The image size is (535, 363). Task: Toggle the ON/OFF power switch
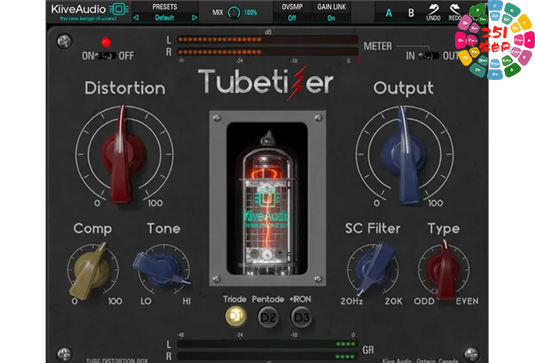[x=106, y=56]
